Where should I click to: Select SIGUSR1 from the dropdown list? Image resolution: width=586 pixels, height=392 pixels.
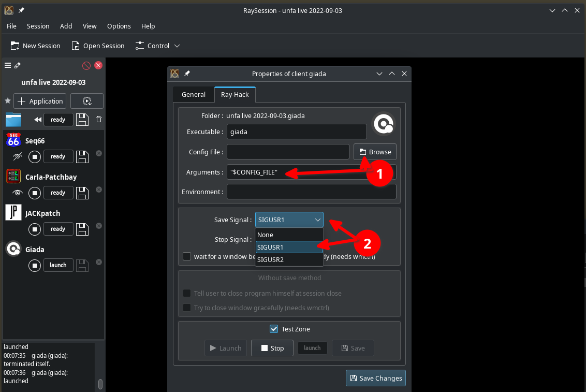(289, 247)
